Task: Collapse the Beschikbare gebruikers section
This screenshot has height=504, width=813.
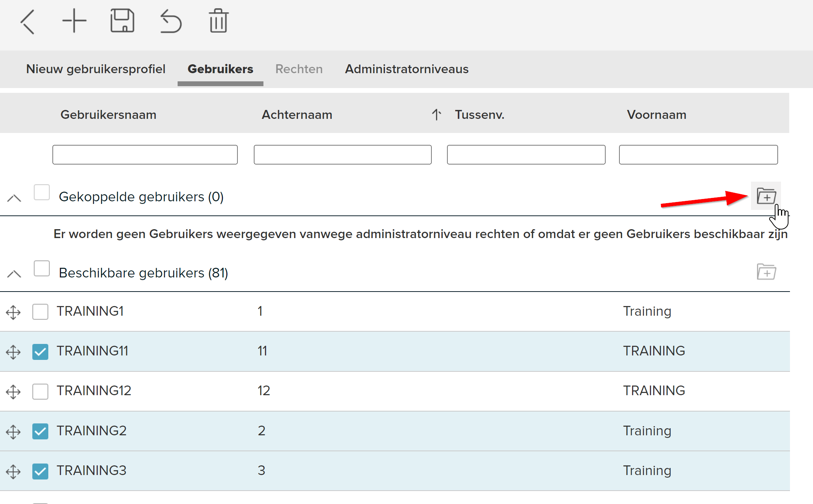Action: tap(14, 274)
